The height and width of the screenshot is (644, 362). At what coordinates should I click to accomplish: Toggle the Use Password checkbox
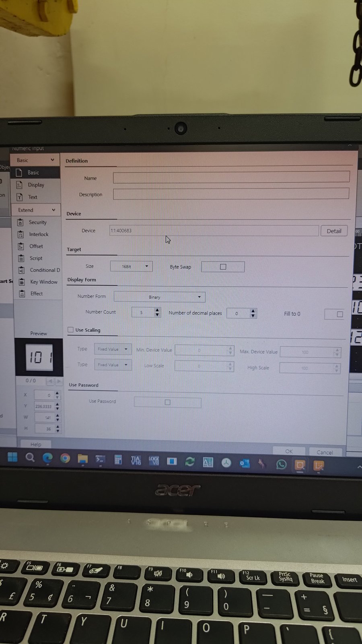pyautogui.click(x=168, y=402)
